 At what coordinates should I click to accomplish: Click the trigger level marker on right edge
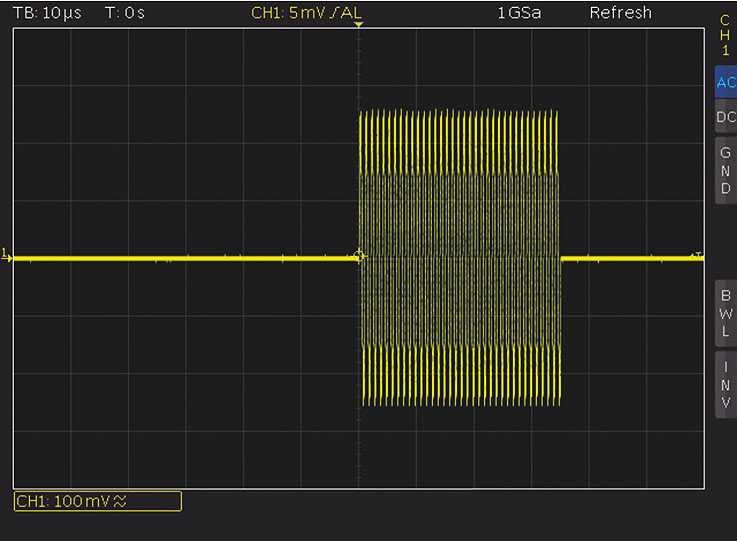tap(699, 256)
